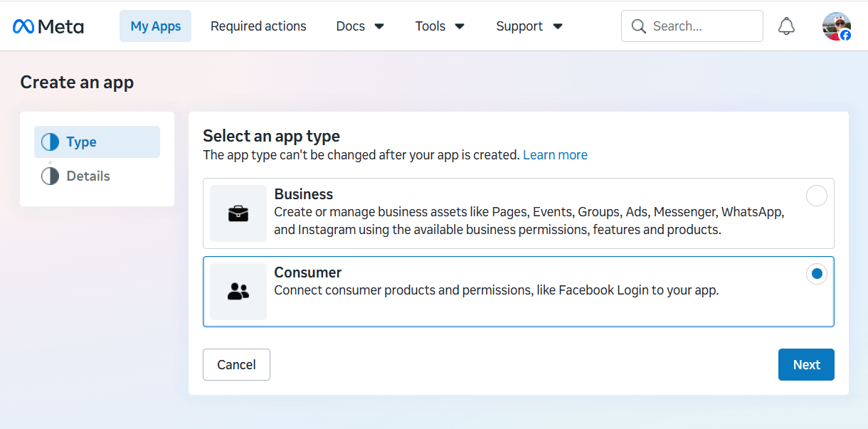The image size is (868, 429).
Task: Focus the Search input field
Action: pyautogui.click(x=692, y=26)
